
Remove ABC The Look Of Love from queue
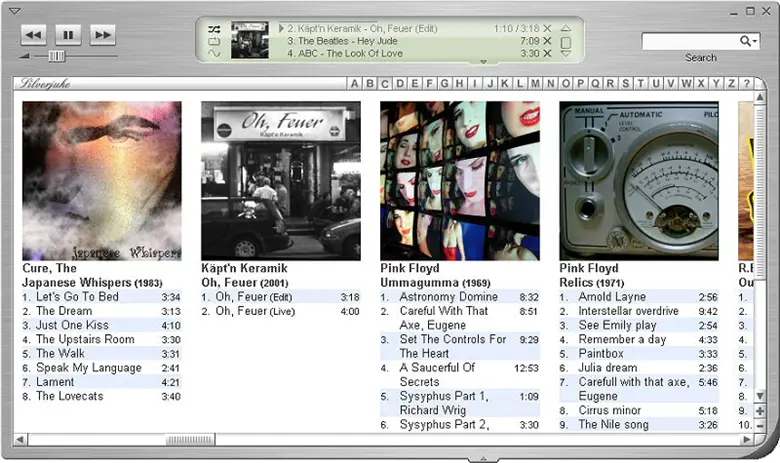[x=547, y=53]
